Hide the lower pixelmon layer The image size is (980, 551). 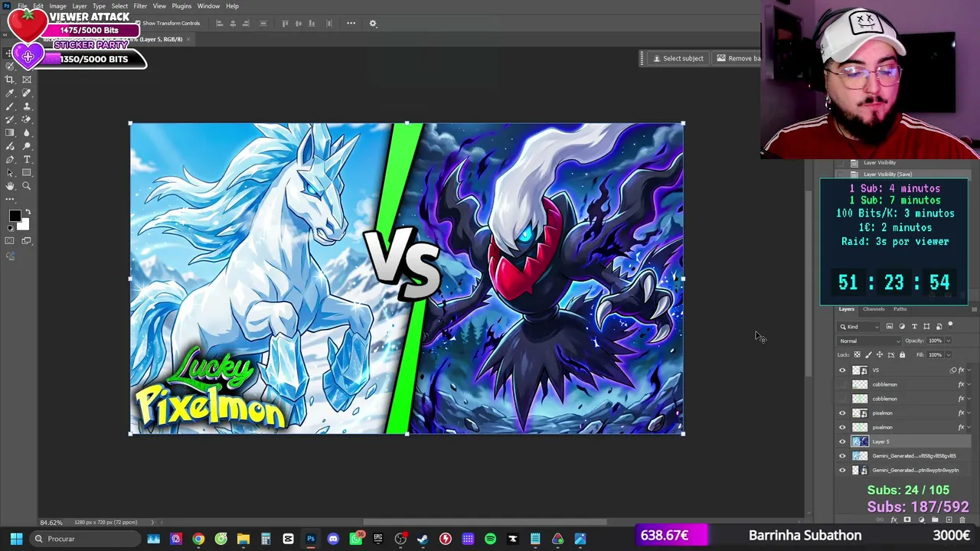[x=843, y=427]
